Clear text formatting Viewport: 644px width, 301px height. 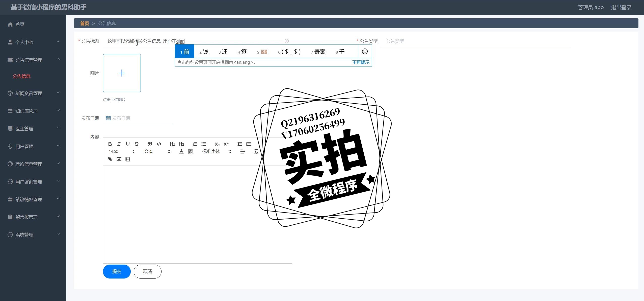click(x=256, y=151)
